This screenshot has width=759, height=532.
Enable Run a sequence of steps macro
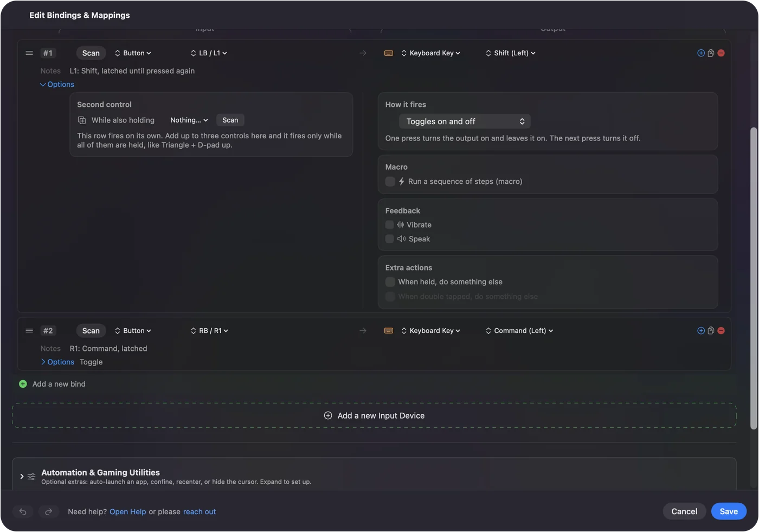[390, 182]
